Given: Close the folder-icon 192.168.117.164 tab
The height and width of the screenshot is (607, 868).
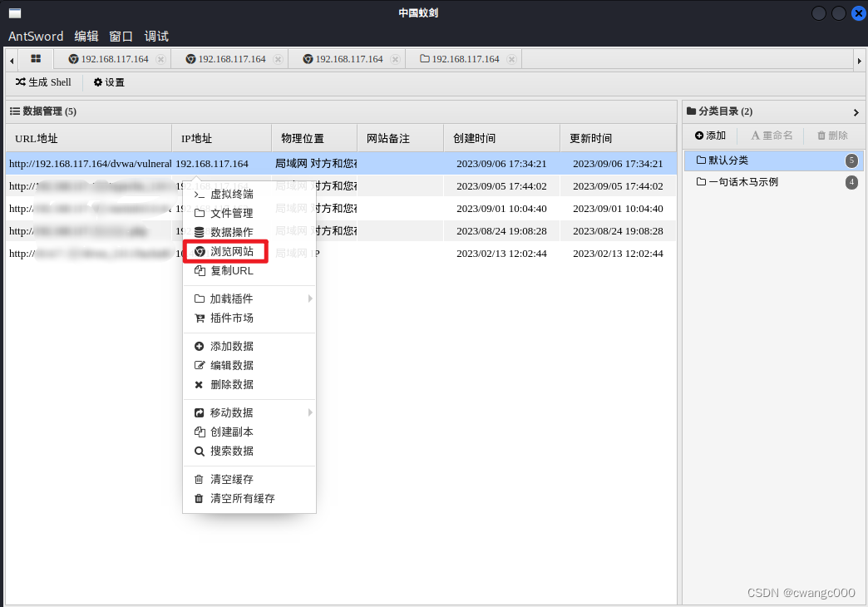Looking at the screenshot, I should coord(511,59).
